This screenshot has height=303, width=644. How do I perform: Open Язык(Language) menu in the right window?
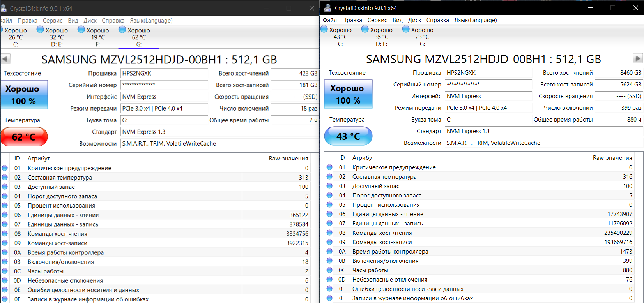476,20
